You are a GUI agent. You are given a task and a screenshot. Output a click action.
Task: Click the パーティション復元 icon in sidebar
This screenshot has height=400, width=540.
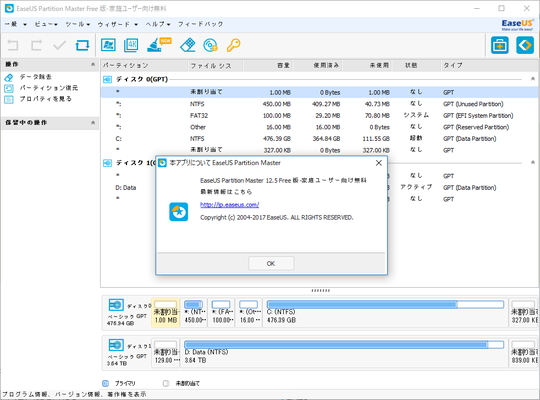[x=9, y=88]
